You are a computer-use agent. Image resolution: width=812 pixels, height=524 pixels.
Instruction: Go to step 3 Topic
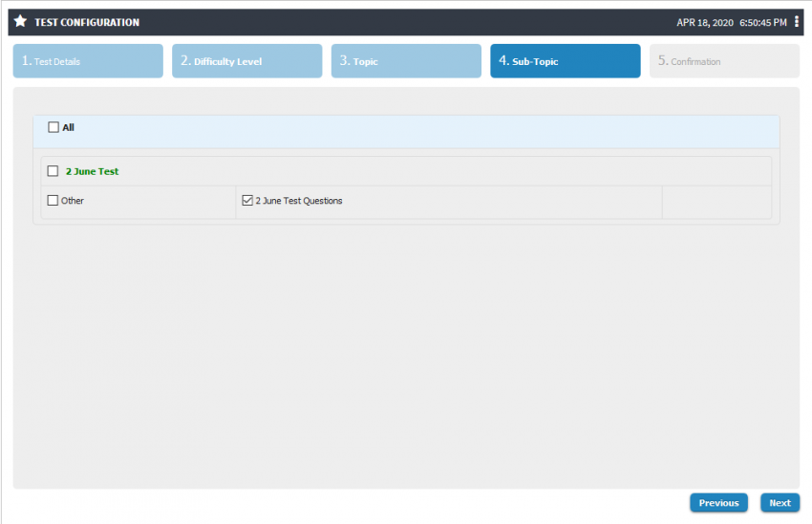point(406,61)
